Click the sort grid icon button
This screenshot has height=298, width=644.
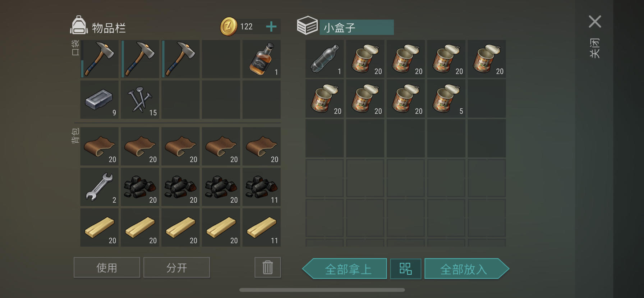click(x=406, y=268)
